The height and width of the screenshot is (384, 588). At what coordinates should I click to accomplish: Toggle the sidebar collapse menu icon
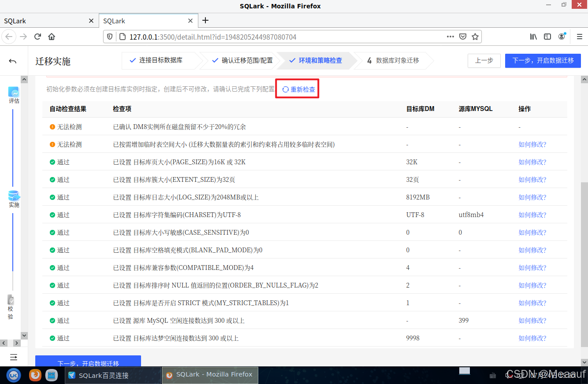[14, 357]
